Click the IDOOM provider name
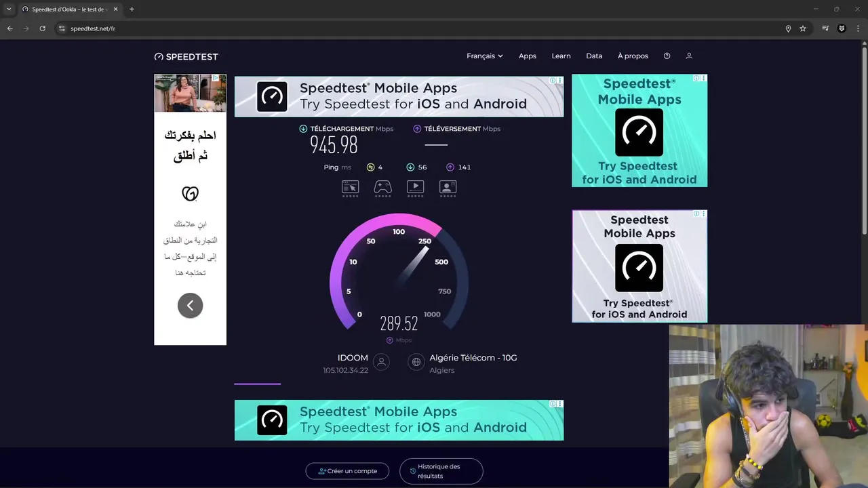Screen dimensions: 868x488 click(x=353, y=358)
